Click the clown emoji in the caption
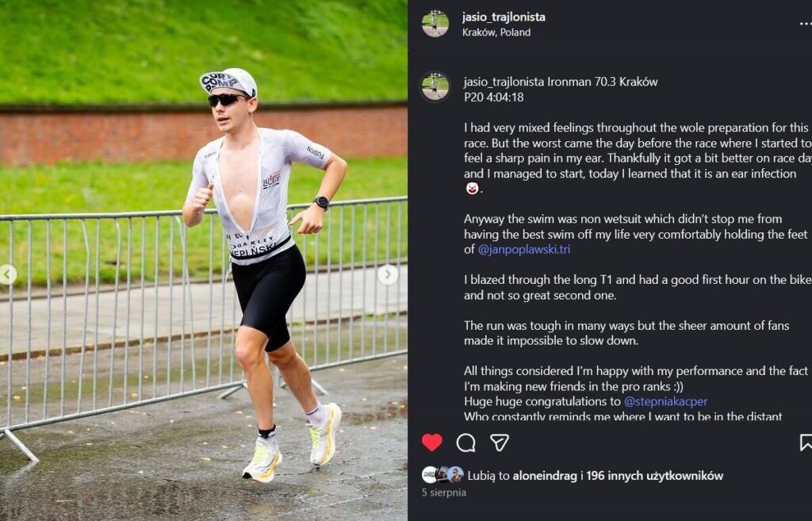812x521 pixels. pyautogui.click(x=472, y=189)
